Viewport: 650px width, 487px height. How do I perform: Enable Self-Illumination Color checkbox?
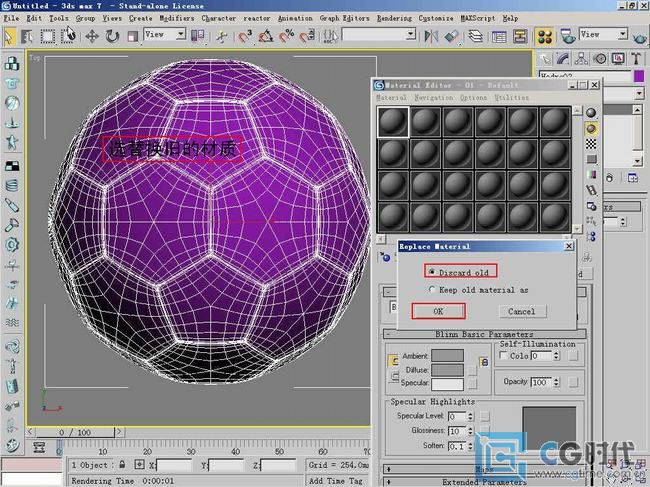(x=503, y=356)
